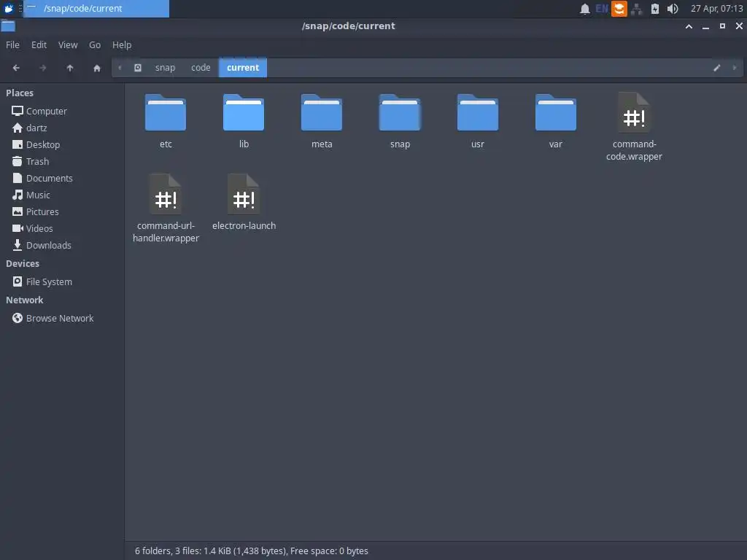Go back with the left arrow button
This screenshot has width=747, height=560.
(16, 68)
